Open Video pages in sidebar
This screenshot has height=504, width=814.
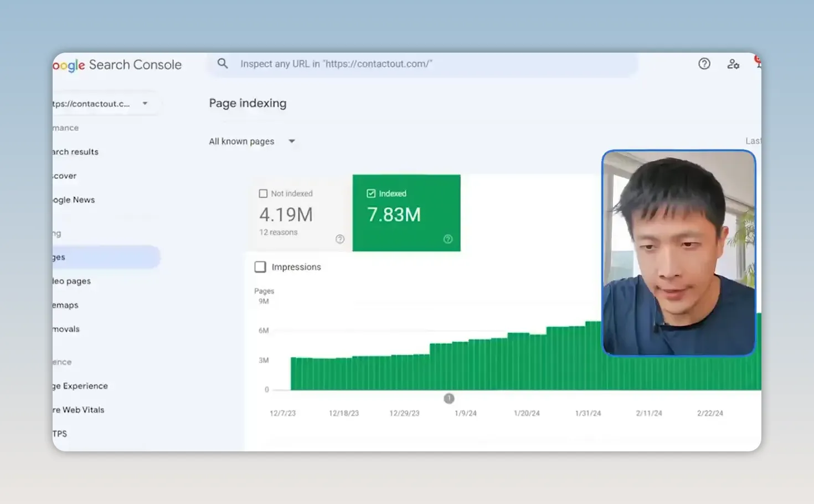click(71, 281)
